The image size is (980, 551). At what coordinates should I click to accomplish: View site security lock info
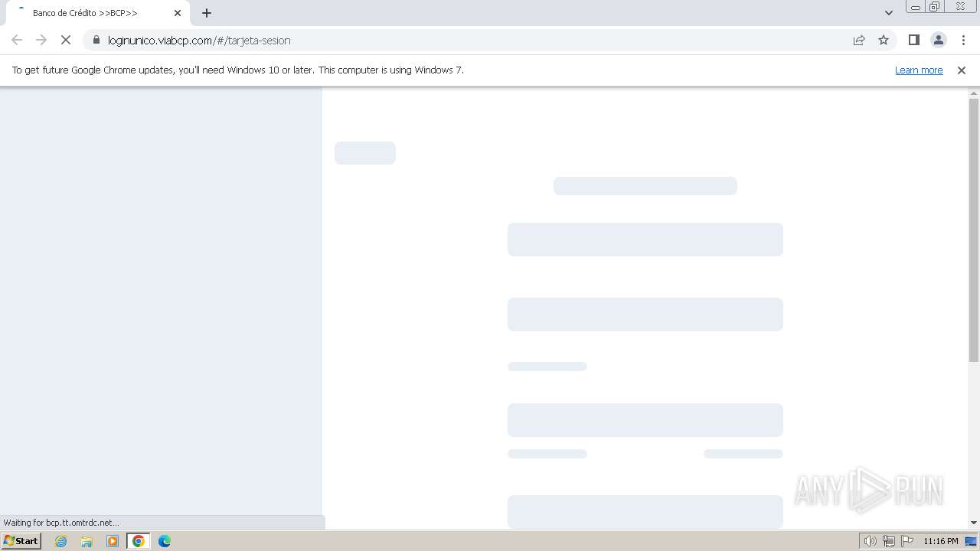coord(96,40)
